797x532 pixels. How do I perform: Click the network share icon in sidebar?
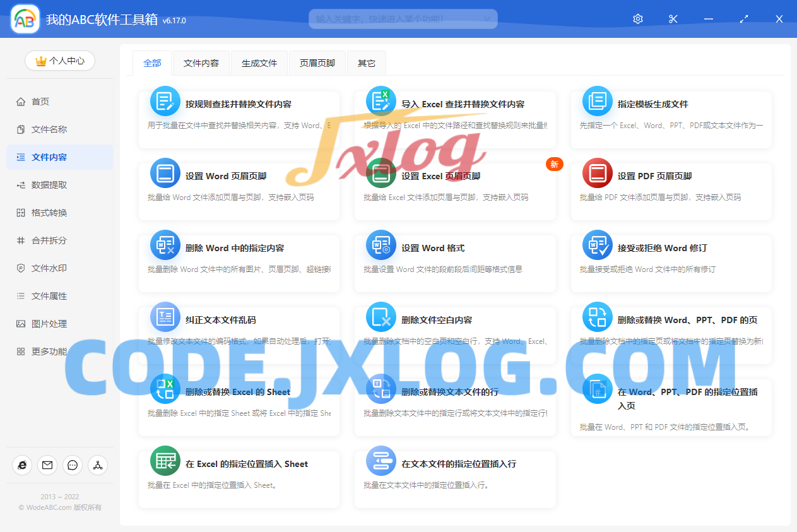coord(98,465)
